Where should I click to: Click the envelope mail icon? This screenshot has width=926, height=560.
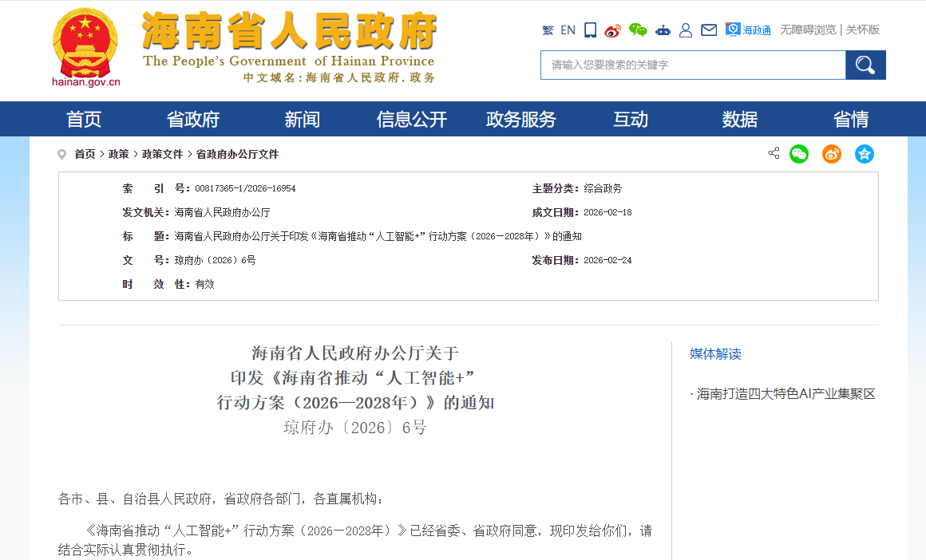click(x=709, y=30)
